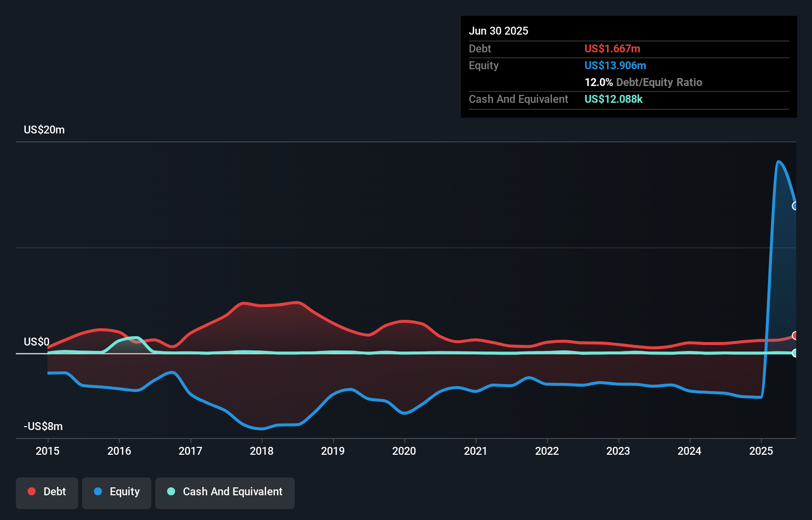Image resolution: width=812 pixels, height=520 pixels.
Task: Toggle the Debt series visibility
Action: click(46, 491)
